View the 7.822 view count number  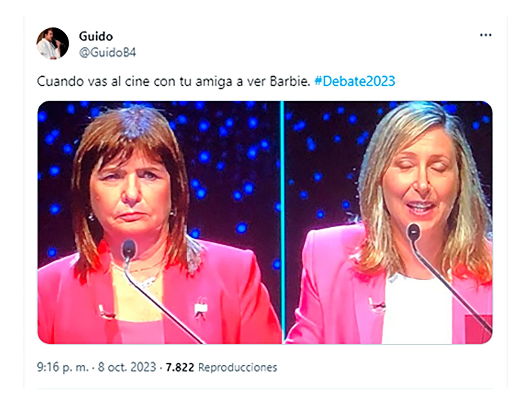tap(180, 367)
